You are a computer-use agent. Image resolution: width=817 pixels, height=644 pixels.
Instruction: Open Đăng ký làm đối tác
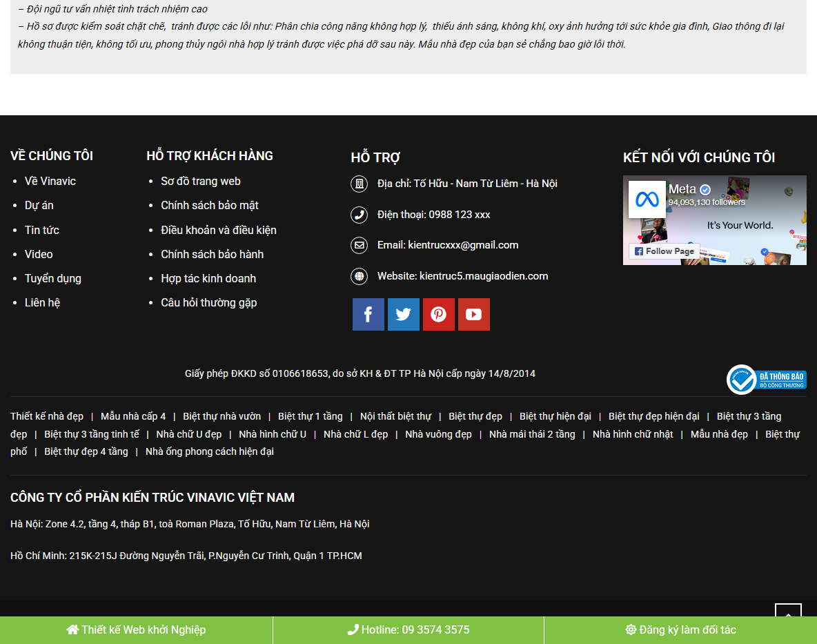[680, 630]
